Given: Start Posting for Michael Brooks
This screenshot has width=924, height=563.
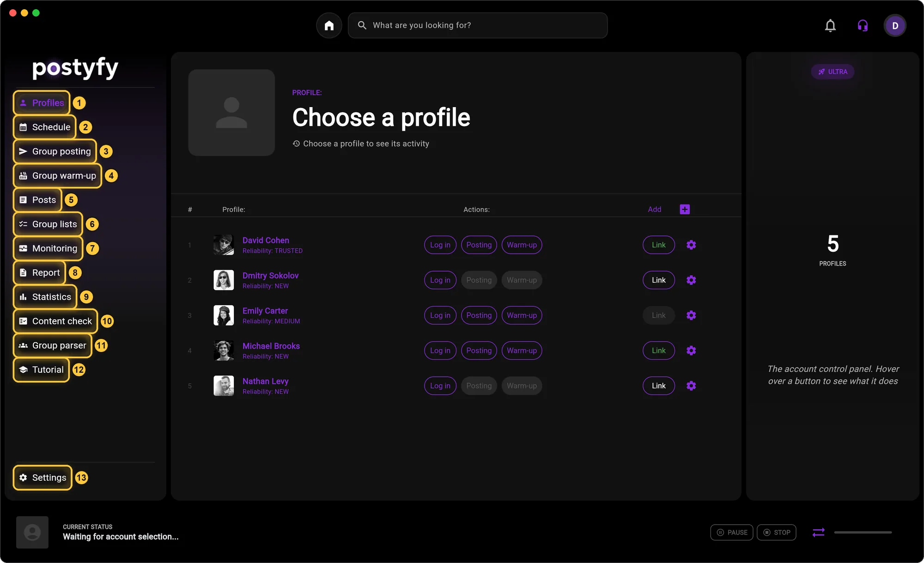Looking at the screenshot, I should point(479,351).
